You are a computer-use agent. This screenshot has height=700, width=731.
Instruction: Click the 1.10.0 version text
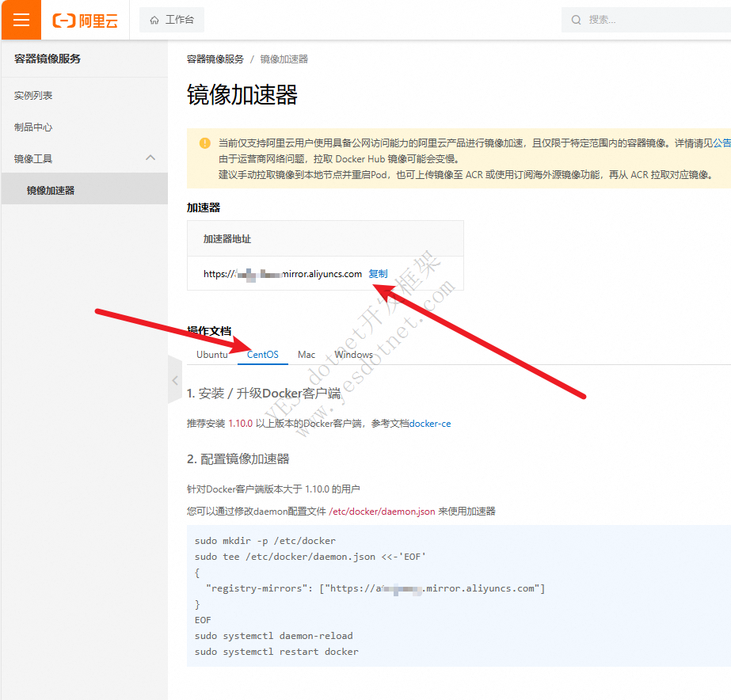click(240, 424)
